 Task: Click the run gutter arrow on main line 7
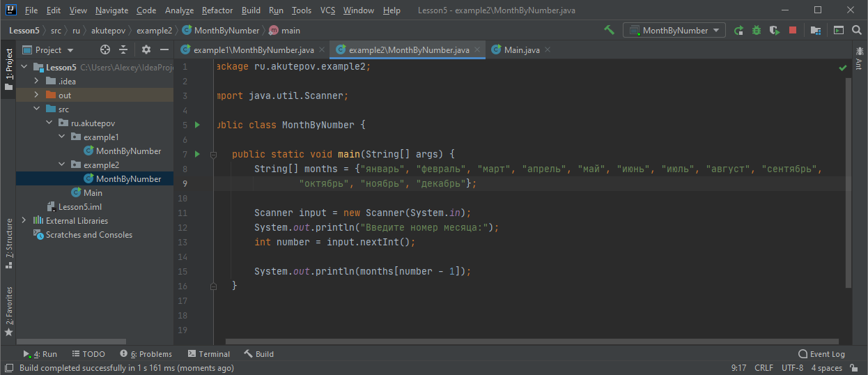(x=197, y=154)
